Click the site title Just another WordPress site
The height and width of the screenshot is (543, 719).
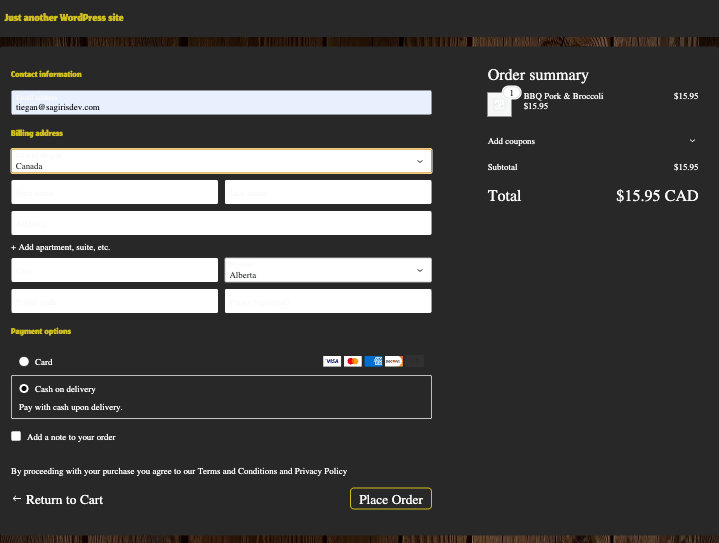tap(65, 18)
